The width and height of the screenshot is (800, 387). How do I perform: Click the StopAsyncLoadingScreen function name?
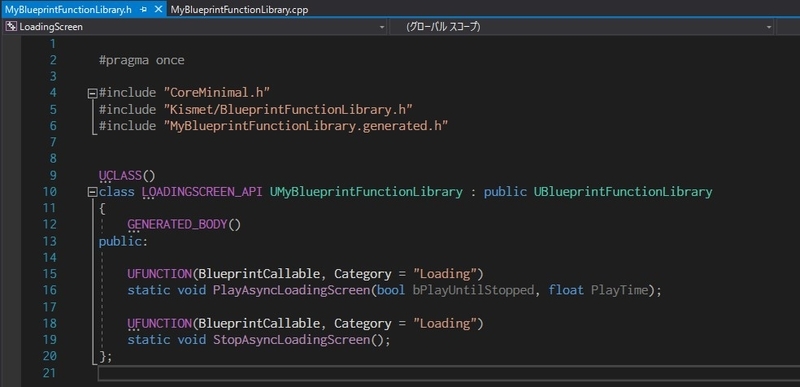(x=291, y=340)
